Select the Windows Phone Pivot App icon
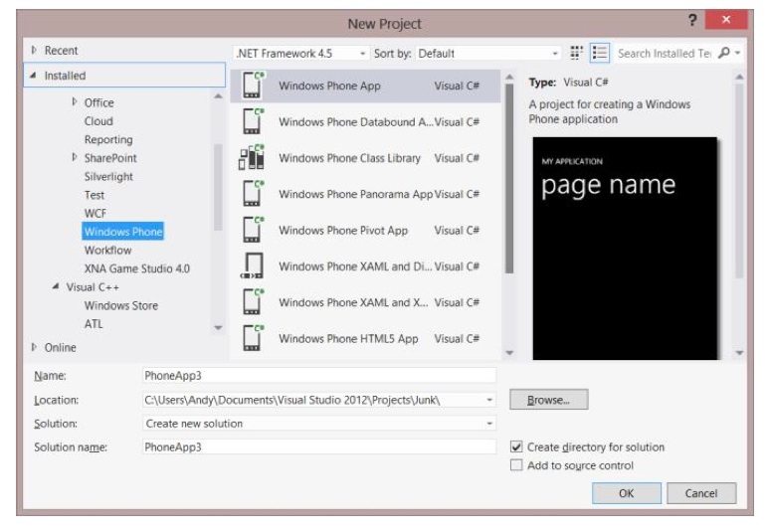This screenshot has width=768, height=532. click(x=253, y=230)
